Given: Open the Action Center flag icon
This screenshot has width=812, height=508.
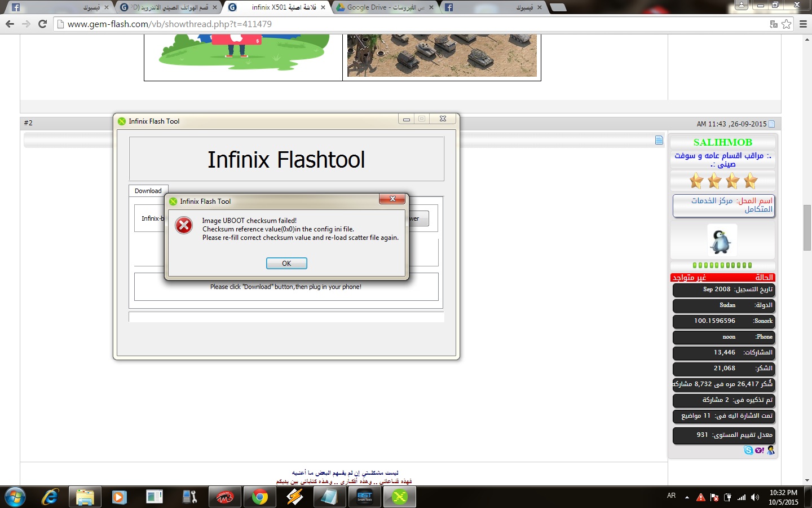Looking at the screenshot, I should click(714, 497).
